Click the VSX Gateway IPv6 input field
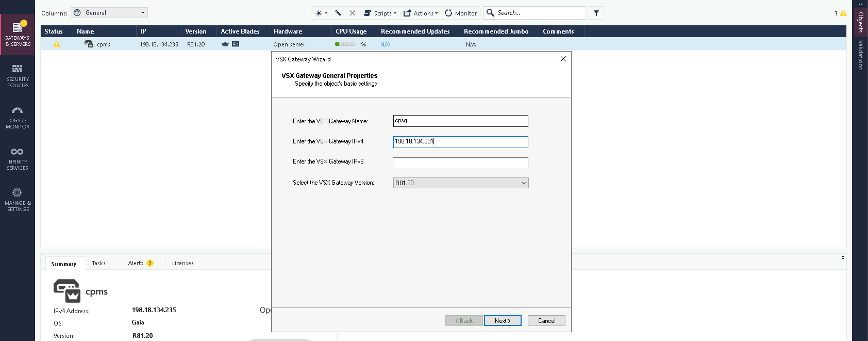 (x=460, y=163)
